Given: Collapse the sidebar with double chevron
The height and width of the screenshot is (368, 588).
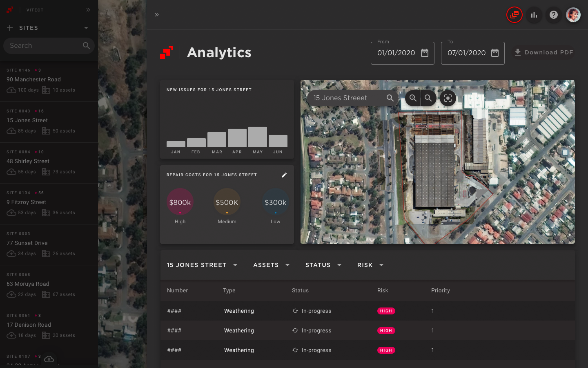Looking at the screenshot, I should tap(88, 10).
